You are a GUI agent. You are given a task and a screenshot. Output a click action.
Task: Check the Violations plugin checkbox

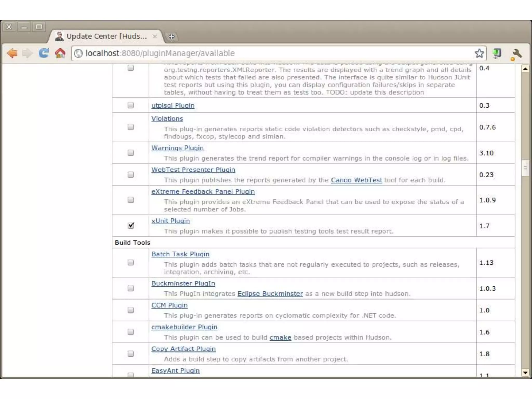click(131, 127)
